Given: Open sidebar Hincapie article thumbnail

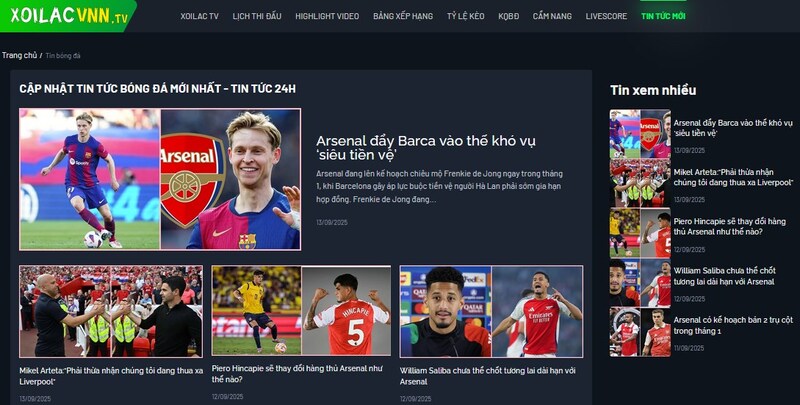Looking at the screenshot, I should [x=640, y=233].
